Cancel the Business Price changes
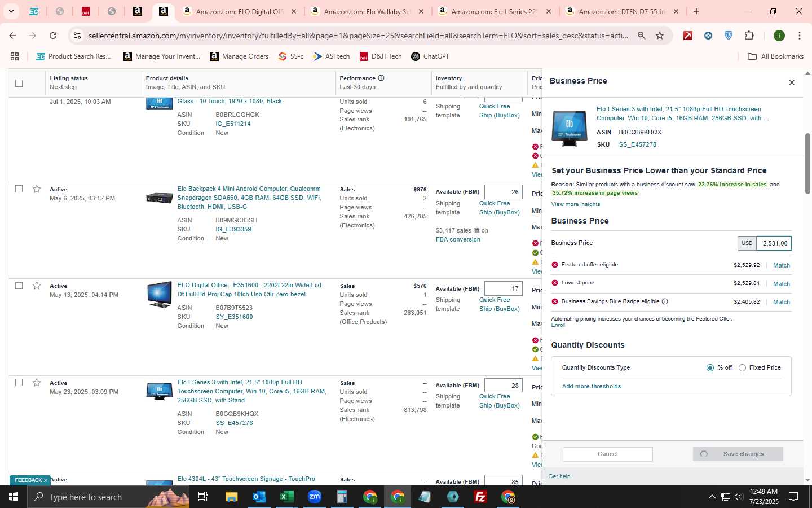Screen dimensions: 812x508 [607, 454]
